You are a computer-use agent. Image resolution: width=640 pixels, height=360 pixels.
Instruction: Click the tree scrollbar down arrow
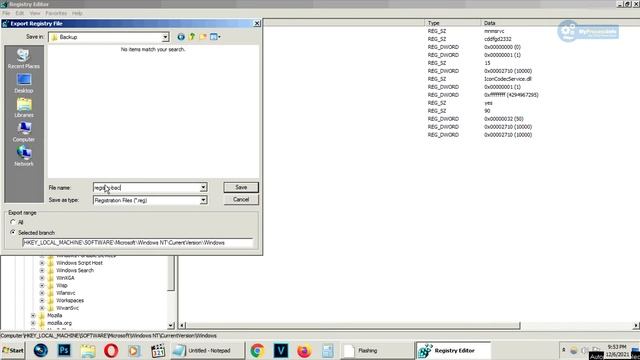coord(171,325)
